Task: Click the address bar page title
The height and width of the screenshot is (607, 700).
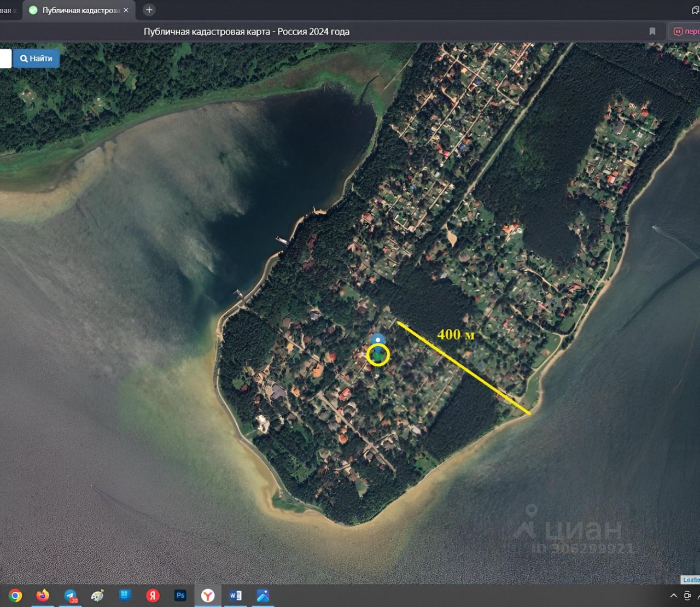Action: pos(247,32)
